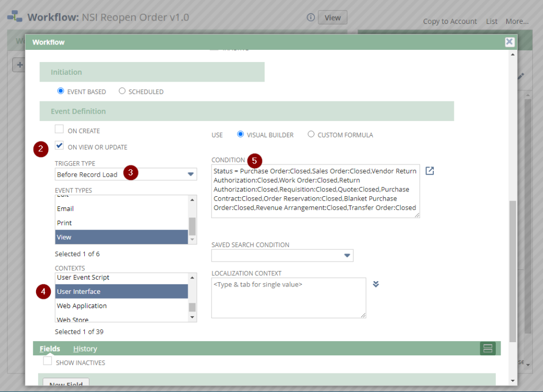Viewport: 543px width, 392px height.
Task: Click the Localization Context input field
Action: pos(288,298)
